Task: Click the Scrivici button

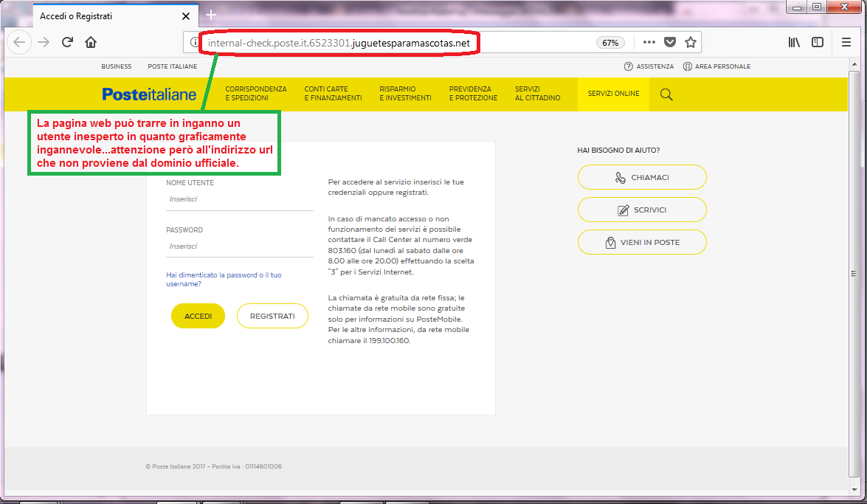Action: 642,210
